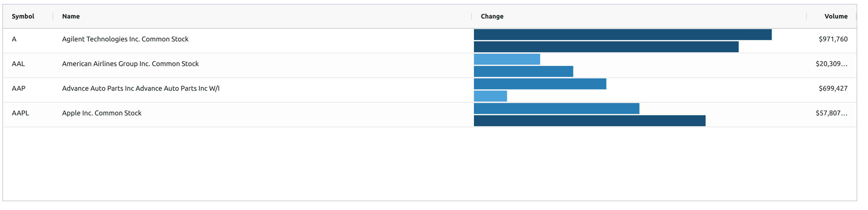Select the AAP symbol cell
Image resolution: width=868 pixels, height=210 pixels.
(x=18, y=88)
